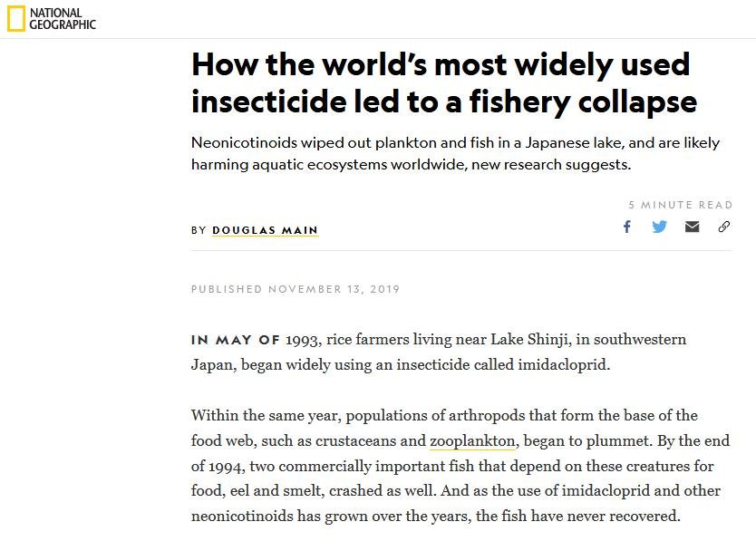Screen dimensions: 756x541
Task: Click the National Geographic wordmark text
Action: (x=62, y=18)
